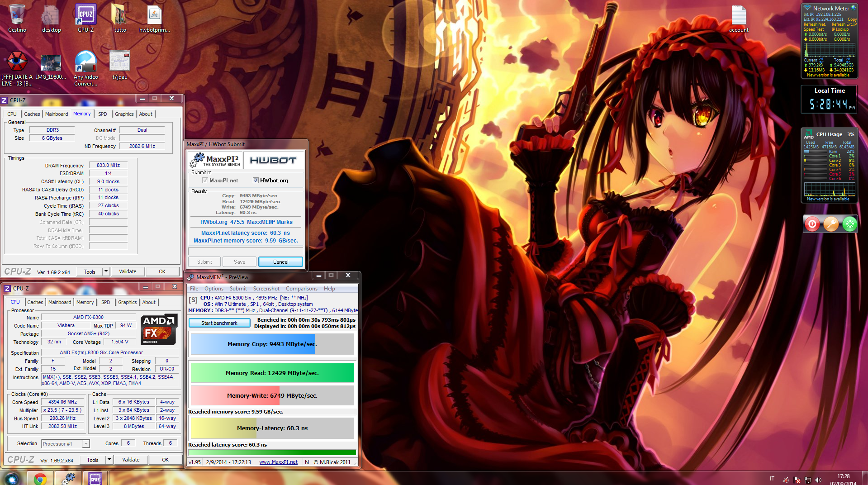Reset the Current traffic counter arrows
868x485 pixels.
click(x=821, y=60)
